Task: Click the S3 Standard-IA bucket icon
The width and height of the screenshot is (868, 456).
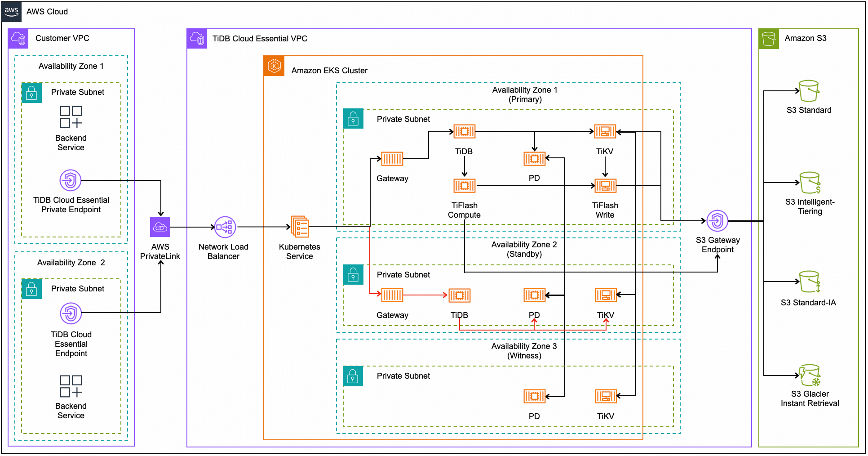Action: click(809, 282)
